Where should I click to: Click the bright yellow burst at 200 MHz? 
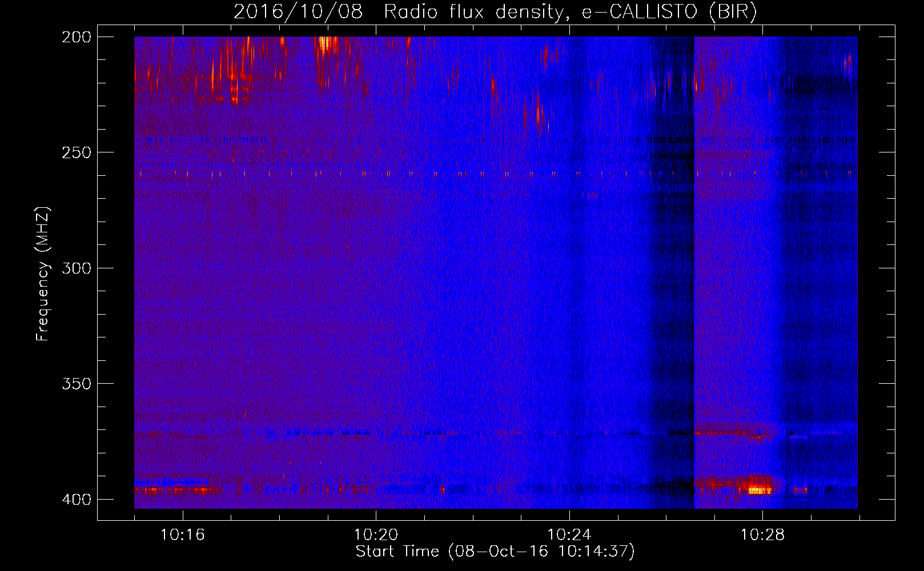point(326,43)
